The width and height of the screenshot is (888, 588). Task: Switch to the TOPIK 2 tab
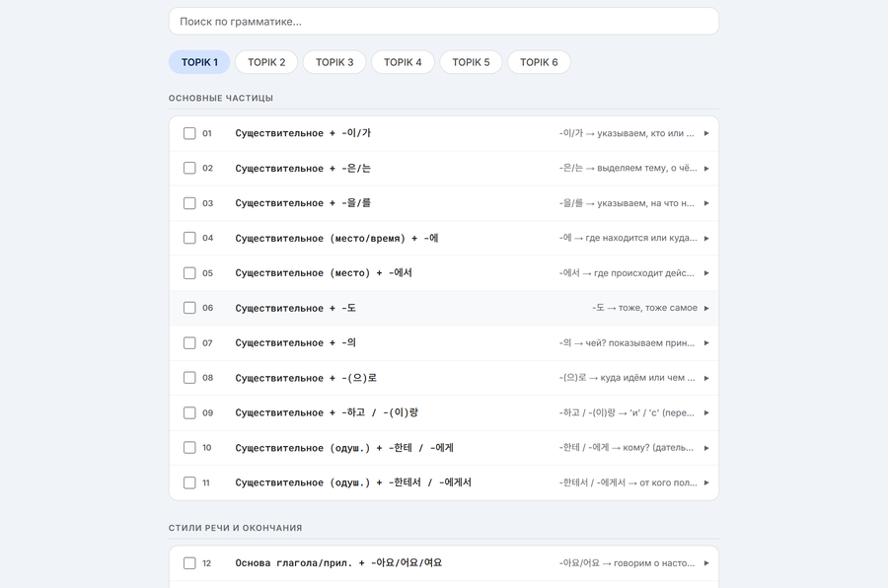click(266, 62)
